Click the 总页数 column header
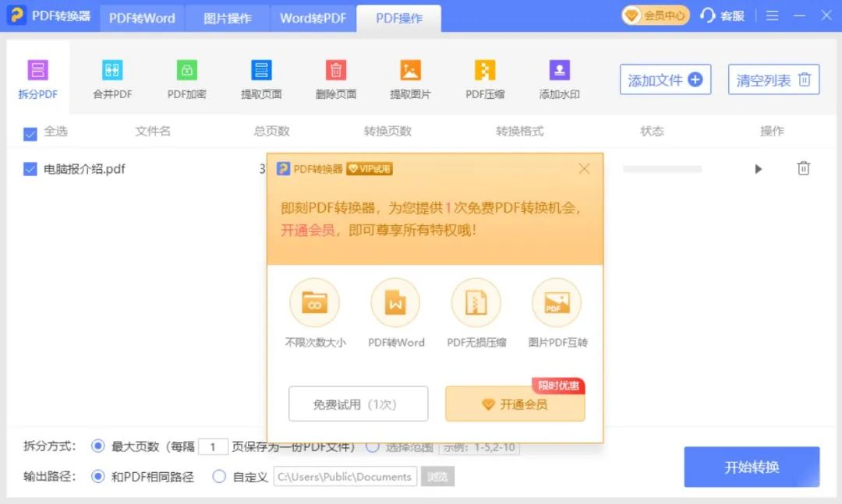This screenshot has height=504, width=842. coord(272,131)
